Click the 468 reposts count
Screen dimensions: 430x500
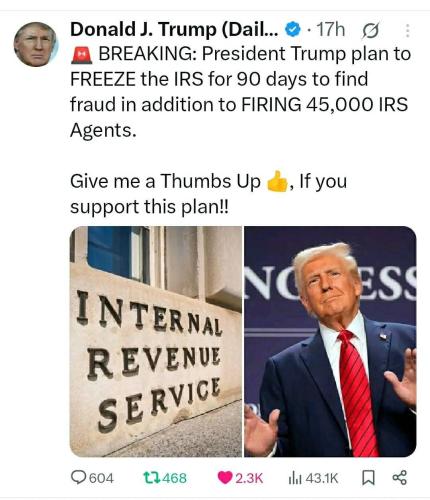[x=175, y=478]
